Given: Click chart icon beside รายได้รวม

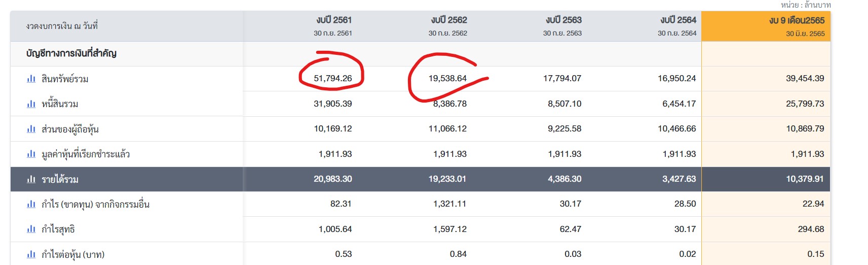Looking at the screenshot, I should 31,179.
